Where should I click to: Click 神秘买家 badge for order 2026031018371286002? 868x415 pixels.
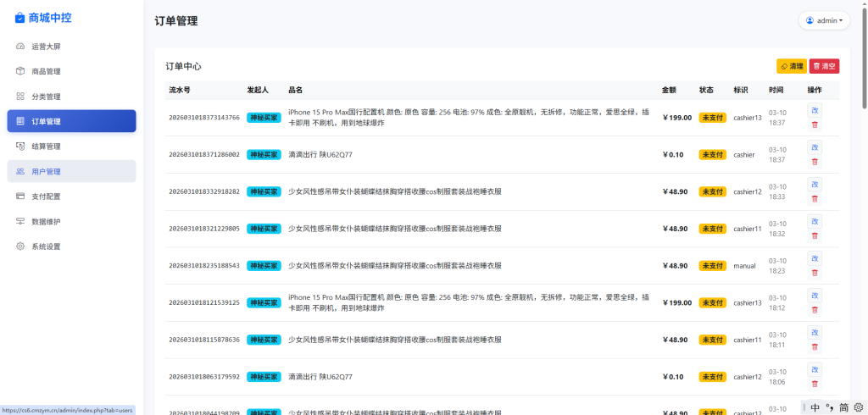click(264, 155)
